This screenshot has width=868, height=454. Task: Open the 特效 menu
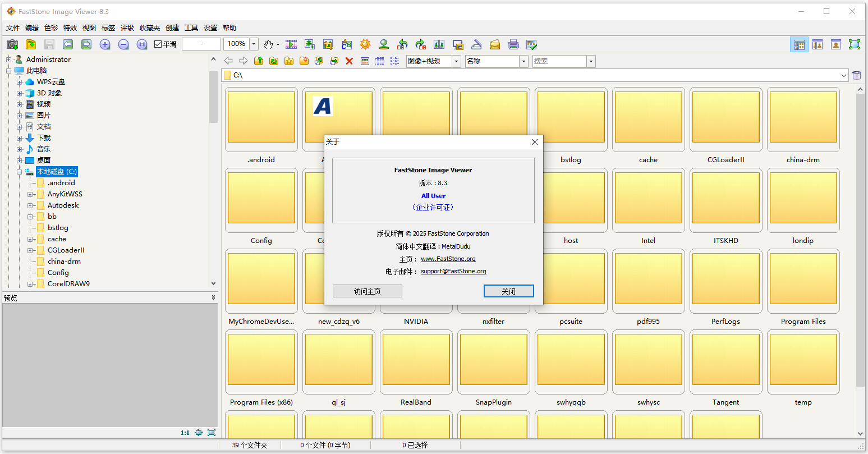(70, 27)
